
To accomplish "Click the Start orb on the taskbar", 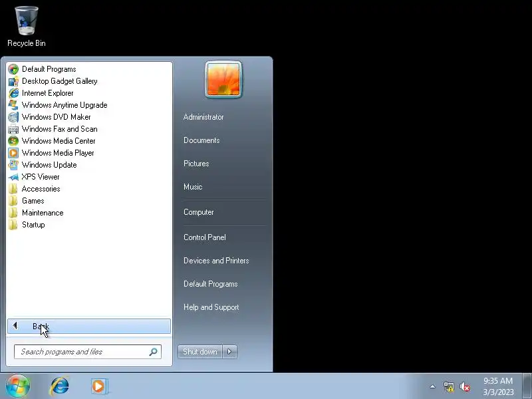I will [x=18, y=386].
